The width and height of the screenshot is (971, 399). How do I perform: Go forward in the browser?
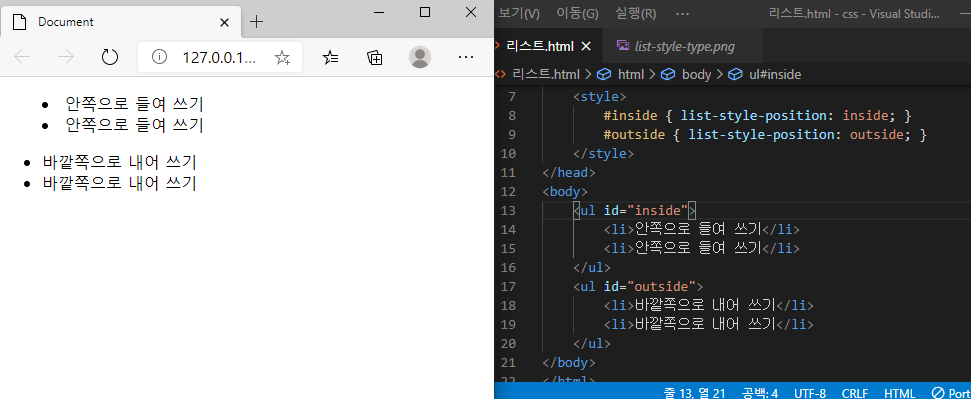65,58
